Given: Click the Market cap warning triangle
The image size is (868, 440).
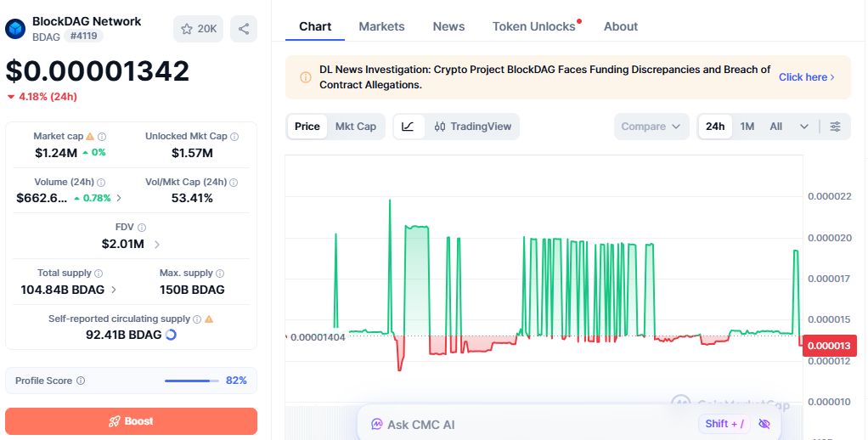Looking at the screenshot, I should point(90,136).
